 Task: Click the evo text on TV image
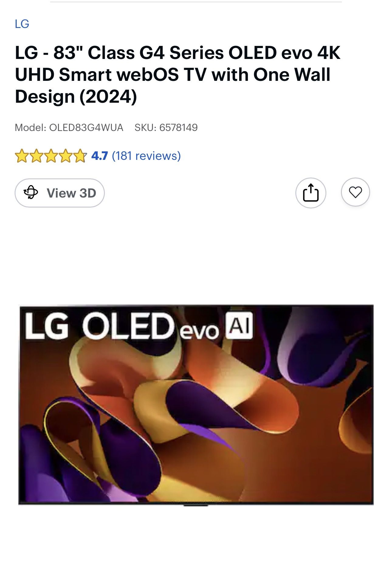[199, 331]
